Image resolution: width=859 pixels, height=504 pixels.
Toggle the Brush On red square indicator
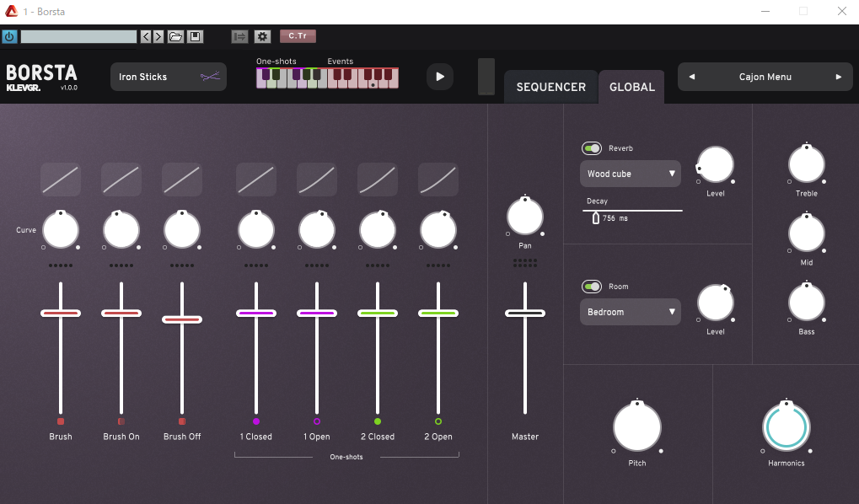121,421
